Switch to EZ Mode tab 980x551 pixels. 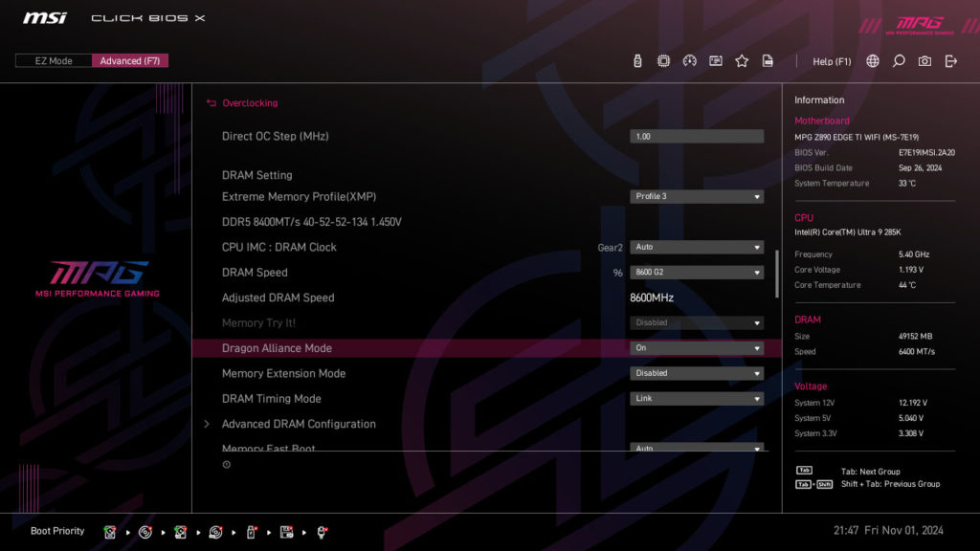[53, 59]
